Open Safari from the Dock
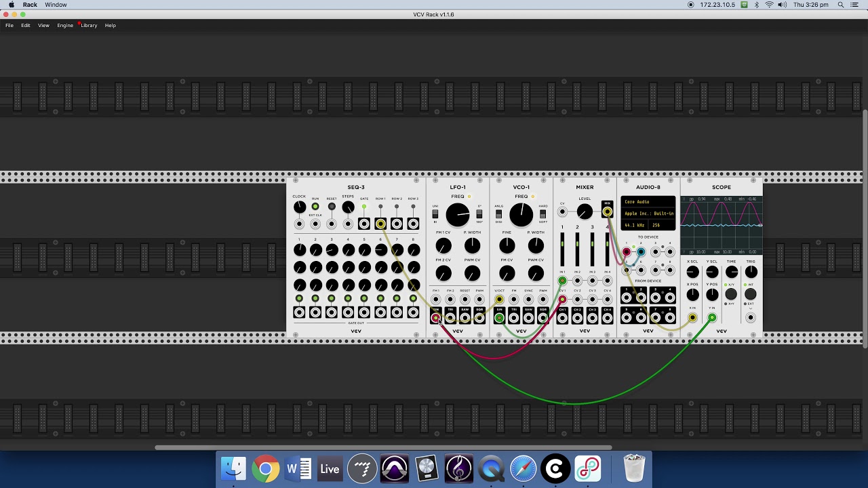The image size is (868, 488). pyautogui.click(x=523, y=469)
